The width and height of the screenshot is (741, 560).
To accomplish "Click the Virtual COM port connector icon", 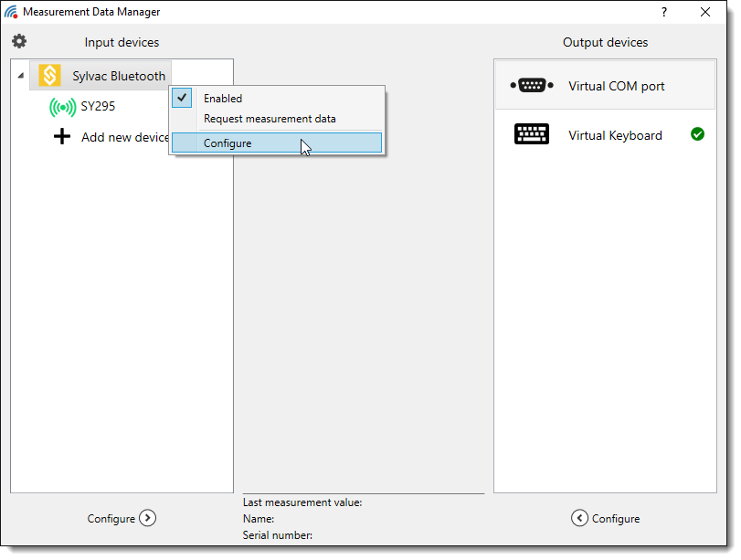I will click(532, 86).
